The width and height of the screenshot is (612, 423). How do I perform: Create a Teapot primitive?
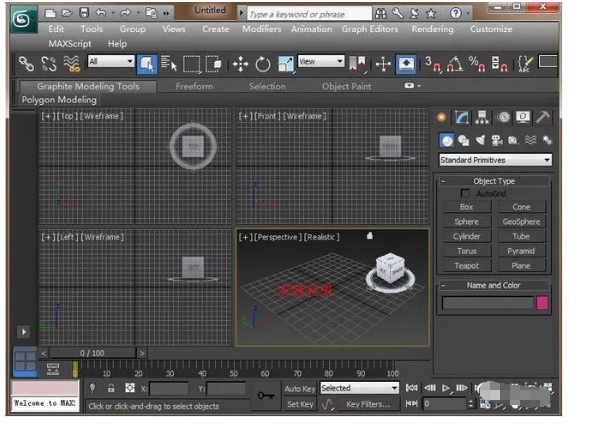466,266
